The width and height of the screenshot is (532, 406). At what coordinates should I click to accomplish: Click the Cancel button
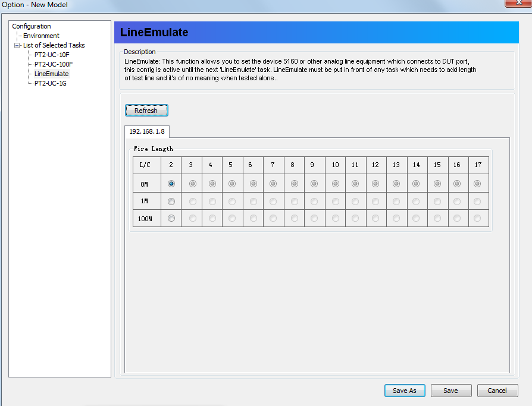(497, 391)
